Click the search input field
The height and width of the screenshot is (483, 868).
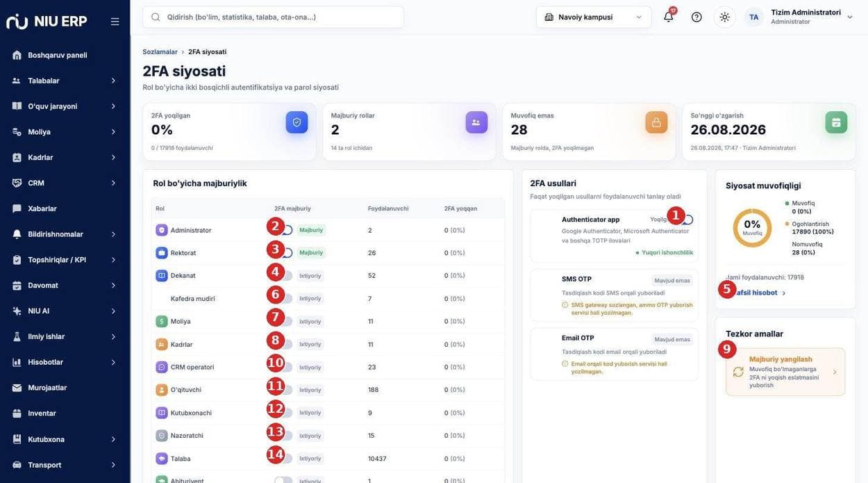[x=273, y=17]
